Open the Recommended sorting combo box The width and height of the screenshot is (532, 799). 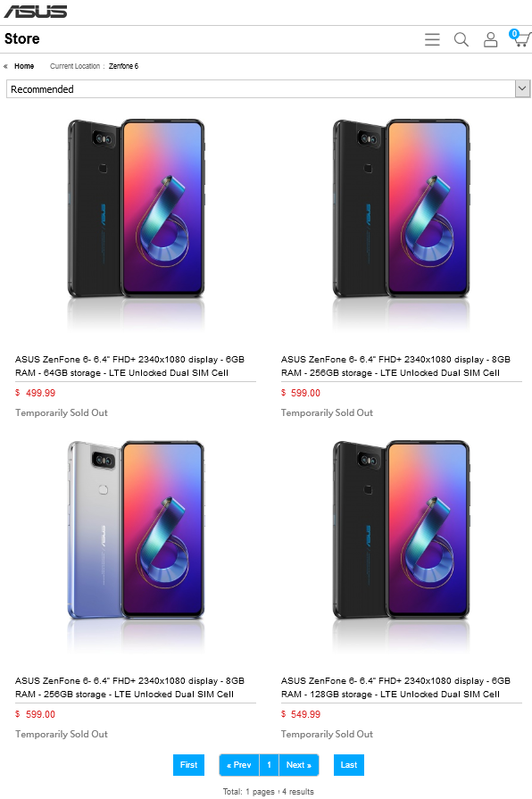click(268, 88)
